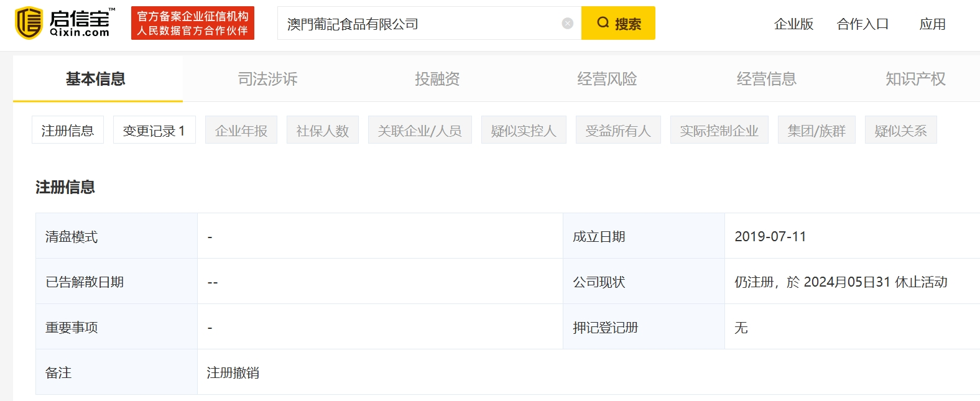
Task: Click the 变更记录 1 sub-tab
Action: (x=154, y=131)
